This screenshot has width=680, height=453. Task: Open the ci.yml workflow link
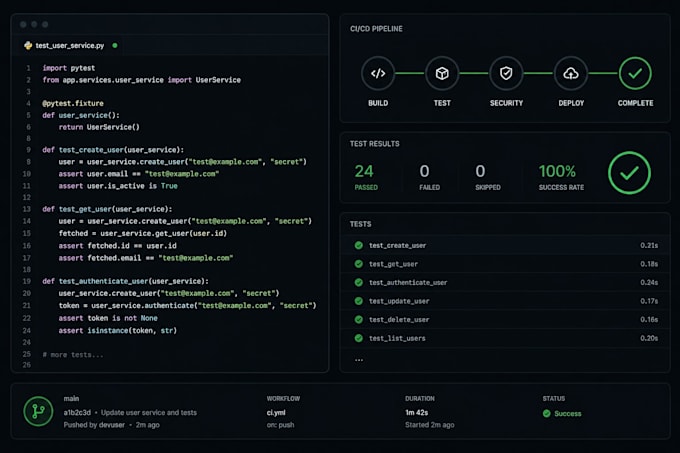coord(276,413)
